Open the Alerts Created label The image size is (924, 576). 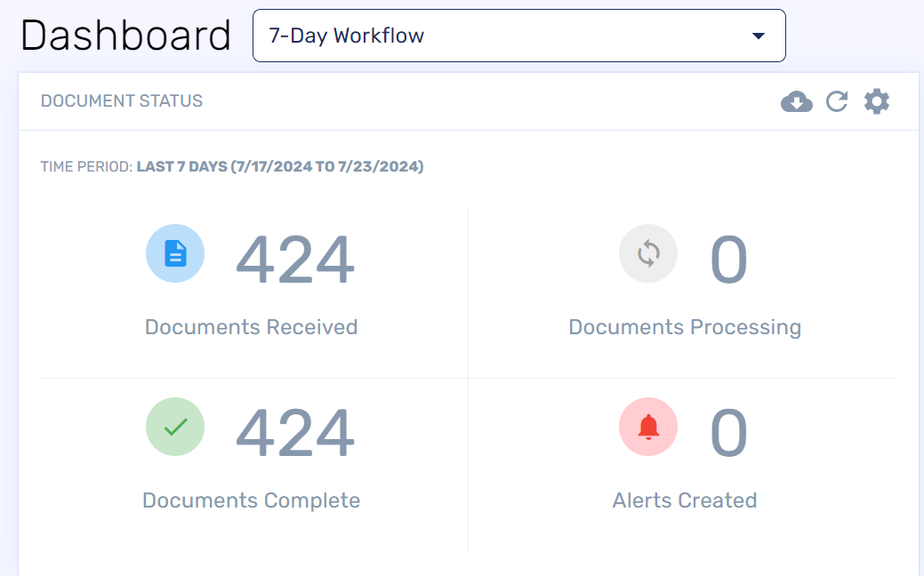[x=685, y=500]
